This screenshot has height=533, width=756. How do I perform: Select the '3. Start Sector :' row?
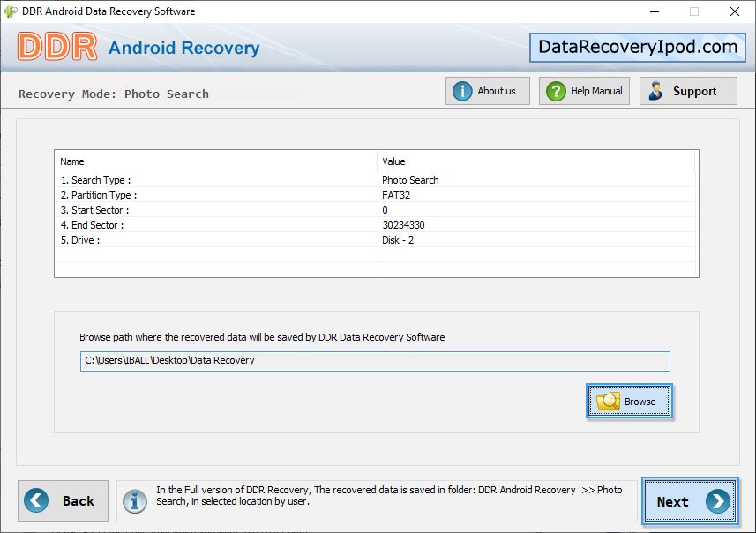pyautogui.click(x=376, y=210)
